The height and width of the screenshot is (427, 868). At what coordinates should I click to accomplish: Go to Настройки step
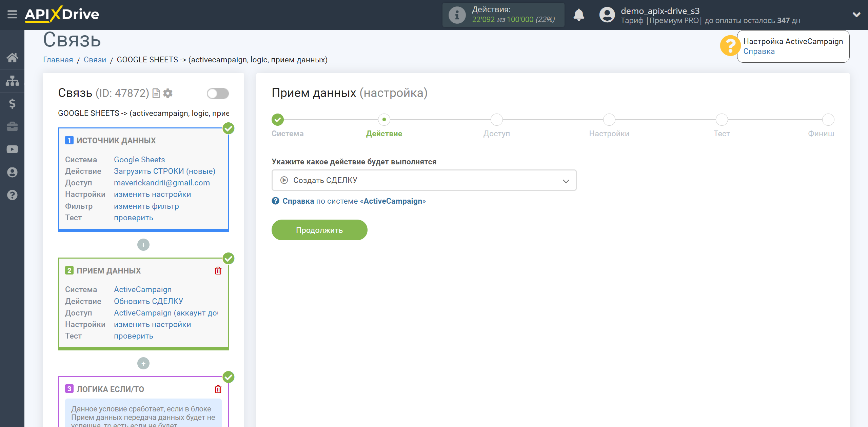coord(609,119)
